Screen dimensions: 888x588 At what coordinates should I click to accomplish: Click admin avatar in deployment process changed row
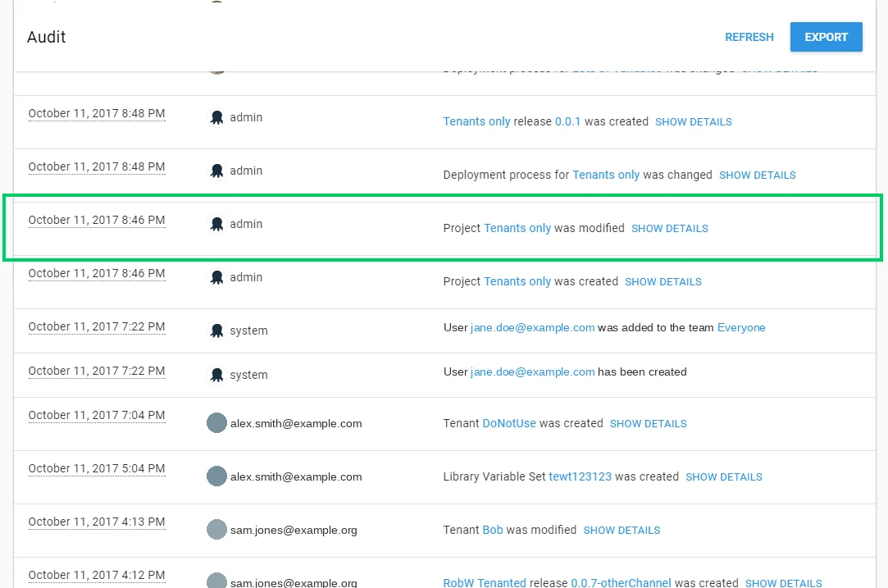(x=216, y=171)
